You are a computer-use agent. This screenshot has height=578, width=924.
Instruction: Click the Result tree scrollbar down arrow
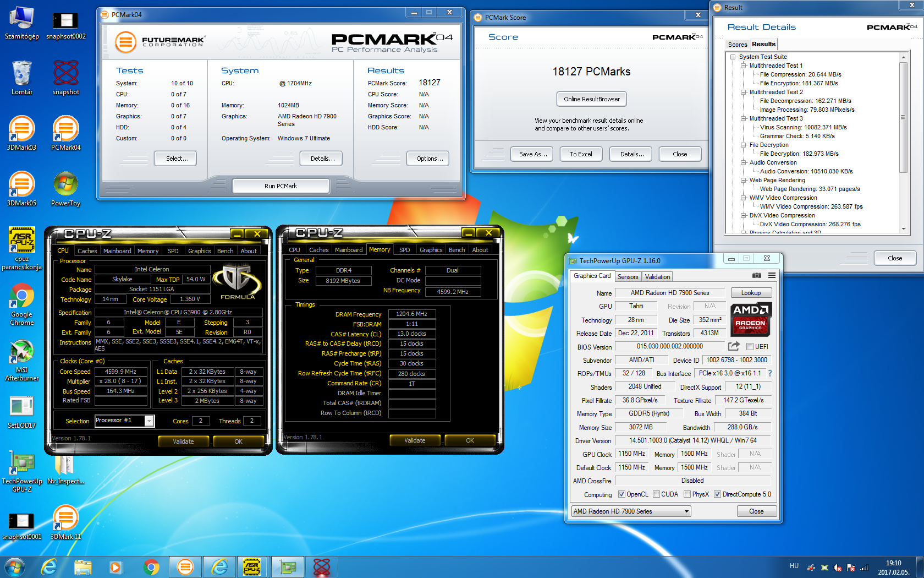coord(903,229)
